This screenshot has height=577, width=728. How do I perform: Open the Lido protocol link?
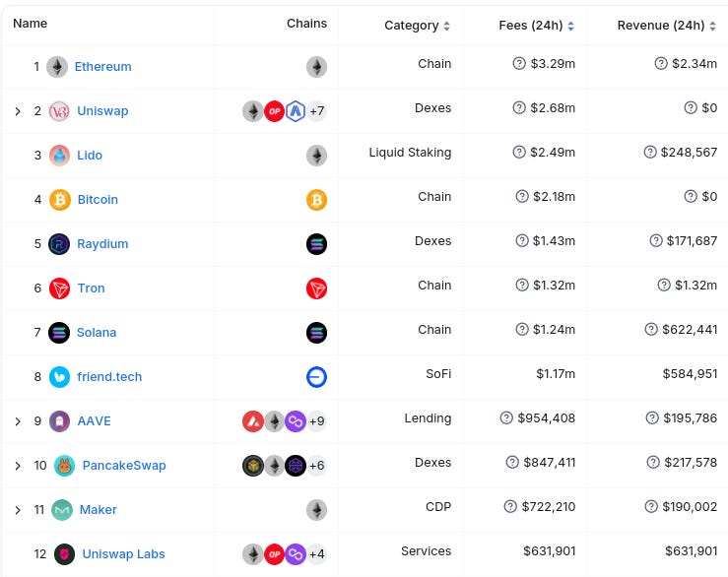(x=90, y=156)
